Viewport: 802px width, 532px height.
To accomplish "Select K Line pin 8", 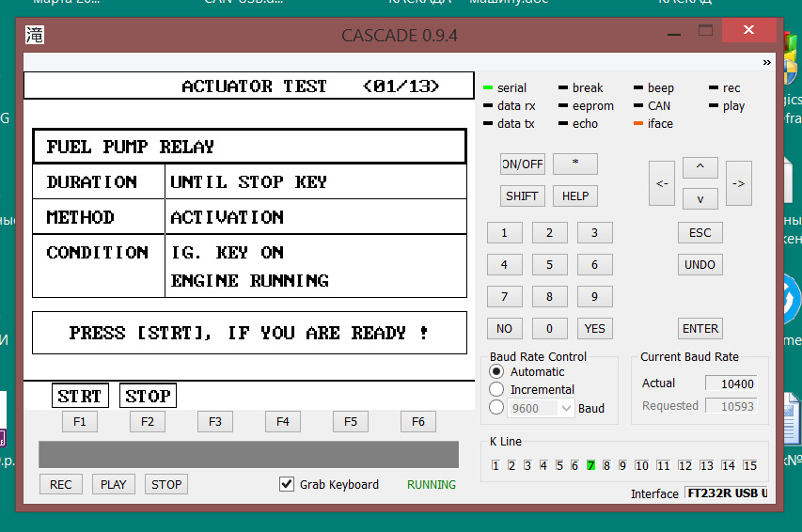I will [606, 465].
